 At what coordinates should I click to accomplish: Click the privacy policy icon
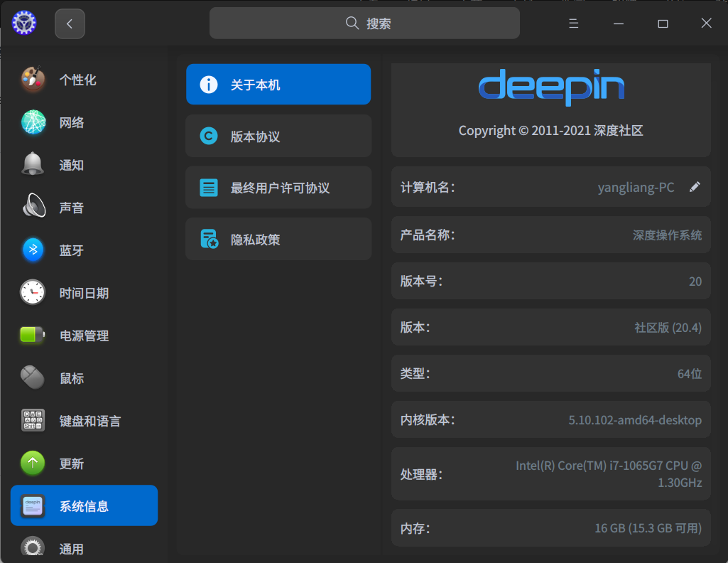(x=210, y=239)
